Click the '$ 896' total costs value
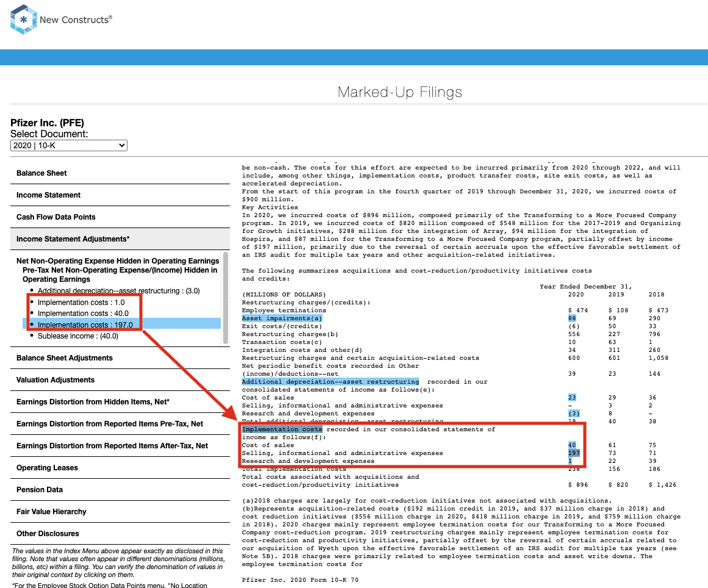Image resolution: width=708 pixels, height=588 pixels. coord(578,484)
